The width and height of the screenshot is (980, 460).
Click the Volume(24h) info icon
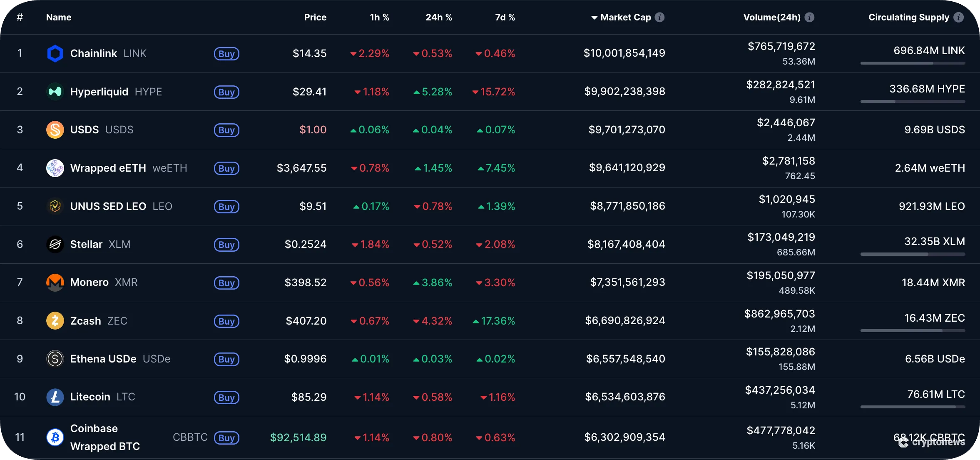[x=809, y=17]
